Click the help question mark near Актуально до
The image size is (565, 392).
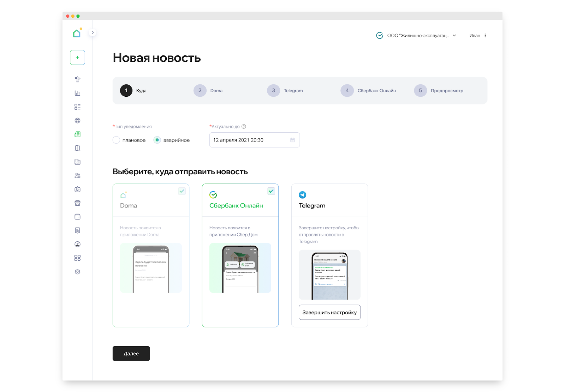pos(244,127)
